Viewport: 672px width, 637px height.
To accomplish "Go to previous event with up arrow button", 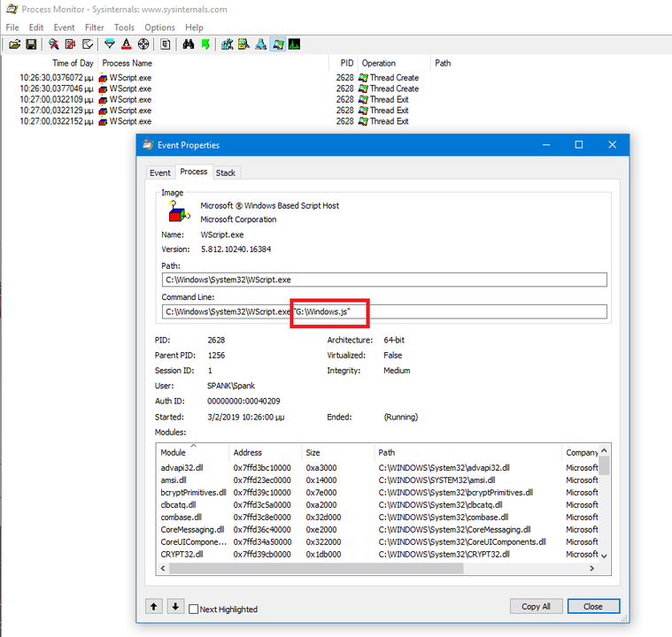I will pos(154,606).
